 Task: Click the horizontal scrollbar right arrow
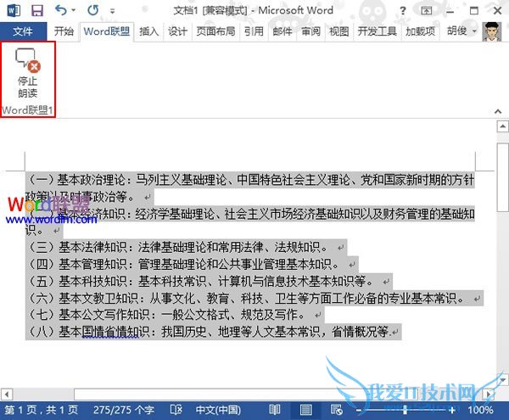[489, 395]
